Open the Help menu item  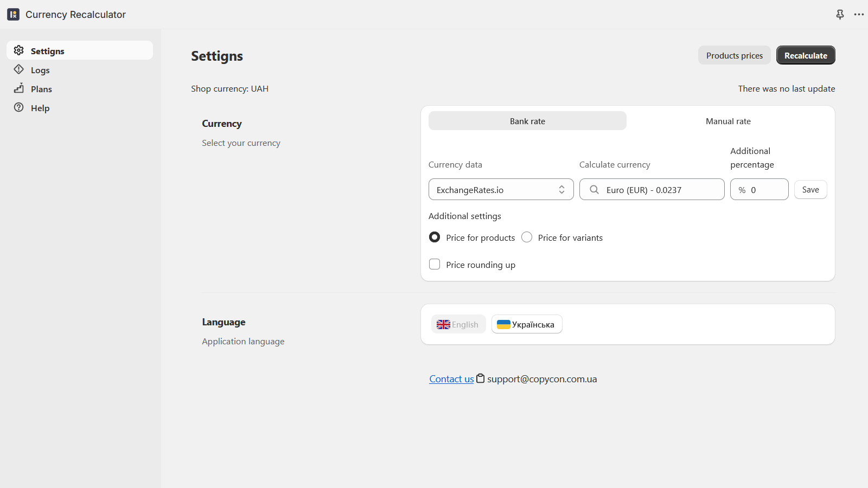[80, 107]
